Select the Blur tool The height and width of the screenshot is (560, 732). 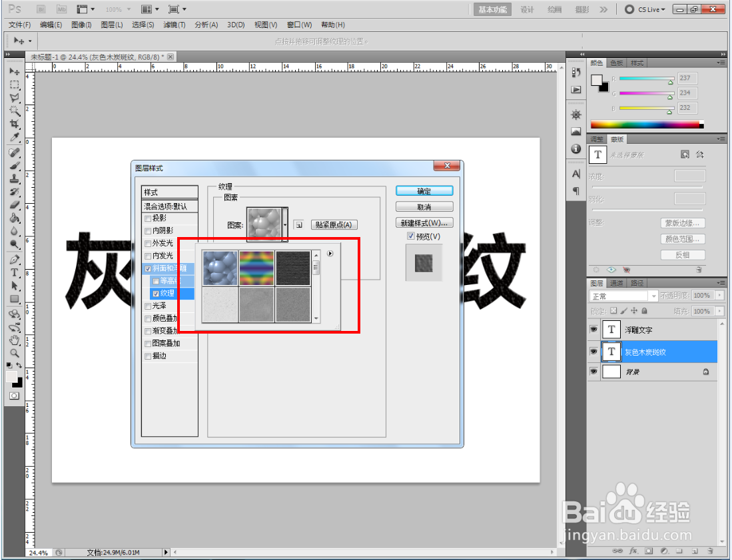coord(15,231)
